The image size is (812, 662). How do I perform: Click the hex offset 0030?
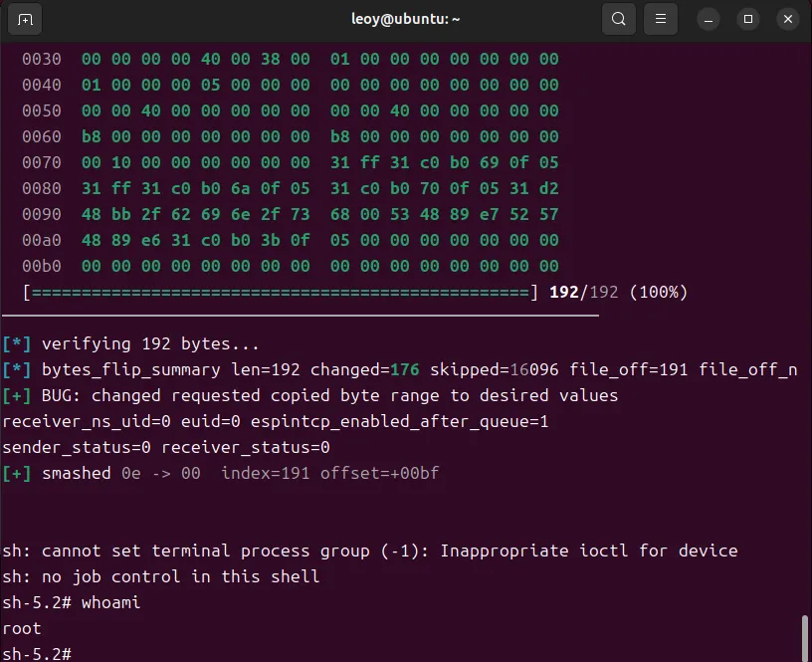(x=42, y=59)
